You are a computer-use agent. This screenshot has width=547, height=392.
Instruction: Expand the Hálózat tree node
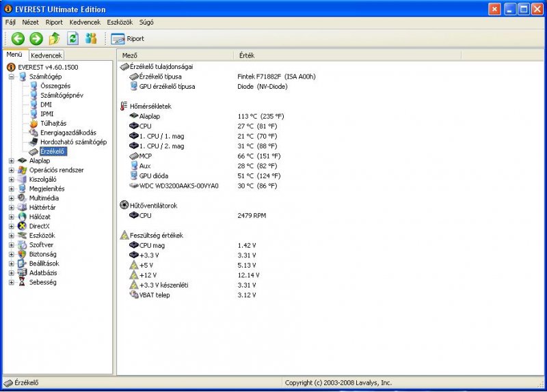12,217
